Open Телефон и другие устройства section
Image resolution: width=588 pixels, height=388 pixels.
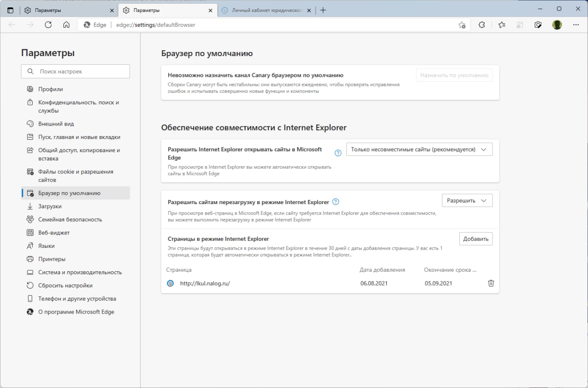pos(76,299)
